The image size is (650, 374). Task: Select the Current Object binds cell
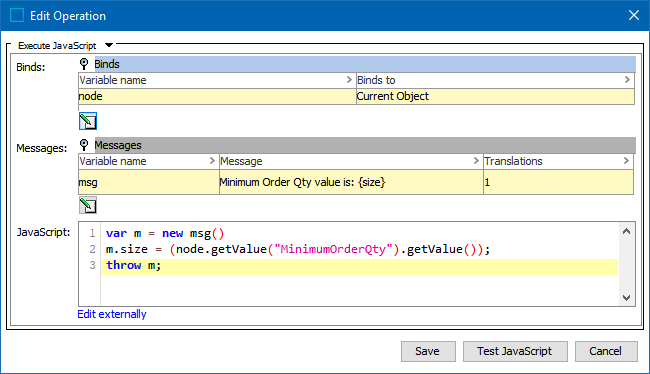pyautogui.click(x=495, y=96)
